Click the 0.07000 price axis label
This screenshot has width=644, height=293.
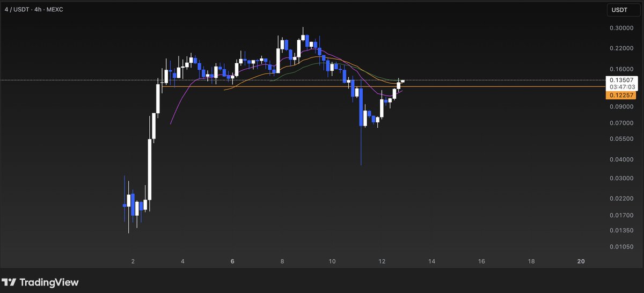pyautogui.click(x=621, y=123)
